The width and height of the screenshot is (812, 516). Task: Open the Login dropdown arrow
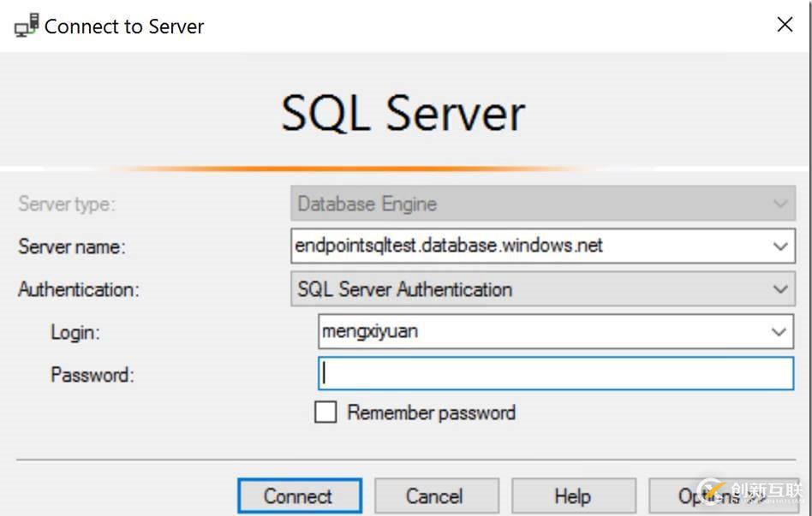pos(779,331)
